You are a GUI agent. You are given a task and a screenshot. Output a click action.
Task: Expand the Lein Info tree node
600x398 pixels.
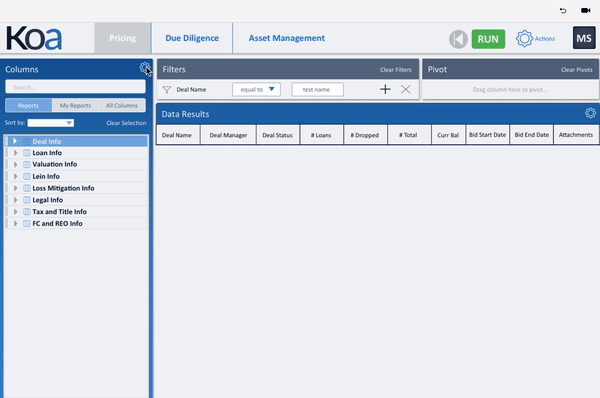[x=16, y=176]
